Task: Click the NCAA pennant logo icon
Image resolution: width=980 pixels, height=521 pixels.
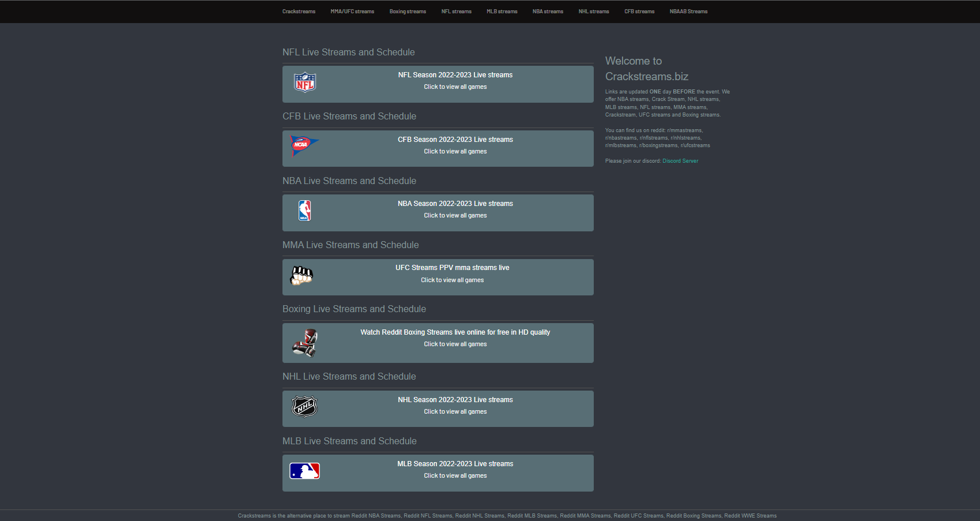Action: click(305, 145)
